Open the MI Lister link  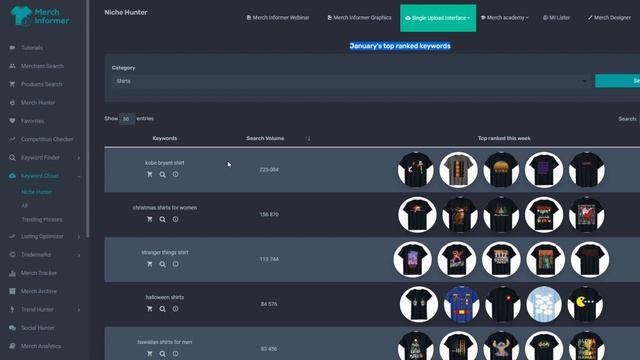[556, 18]
